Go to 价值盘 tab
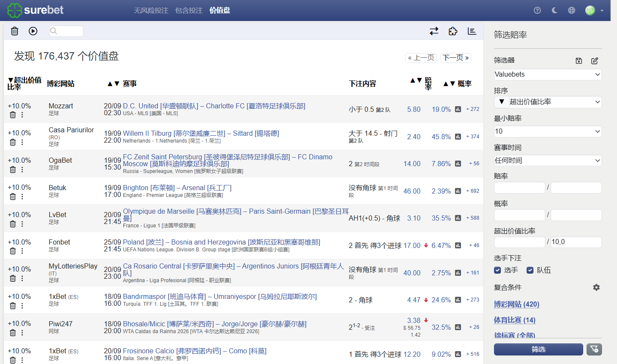 [x=220, y=10]
